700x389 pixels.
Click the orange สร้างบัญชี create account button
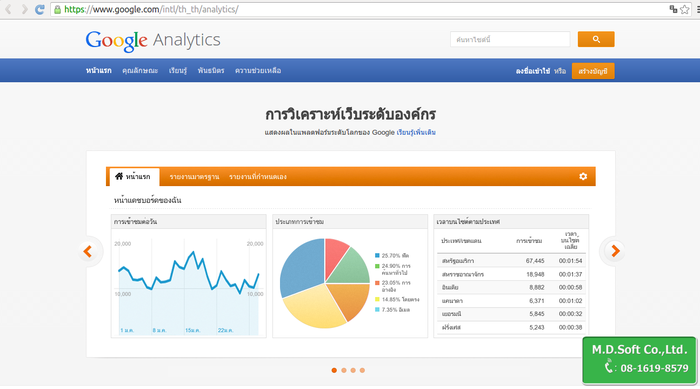[x=593, y=71]
